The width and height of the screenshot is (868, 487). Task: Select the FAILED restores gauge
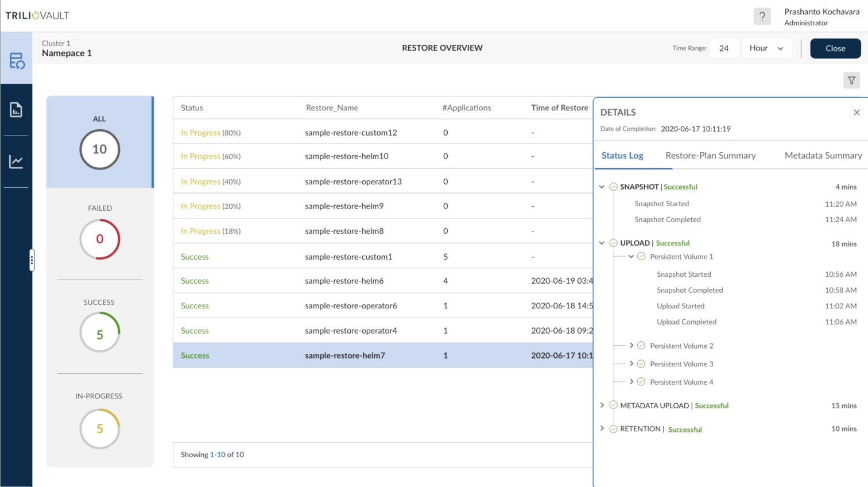100,238
